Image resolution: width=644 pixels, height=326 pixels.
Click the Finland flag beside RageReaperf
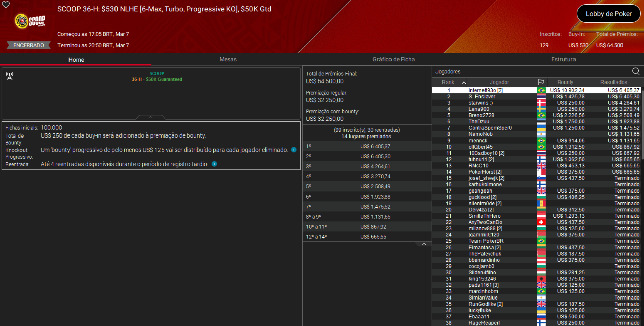tap(542, 323)
